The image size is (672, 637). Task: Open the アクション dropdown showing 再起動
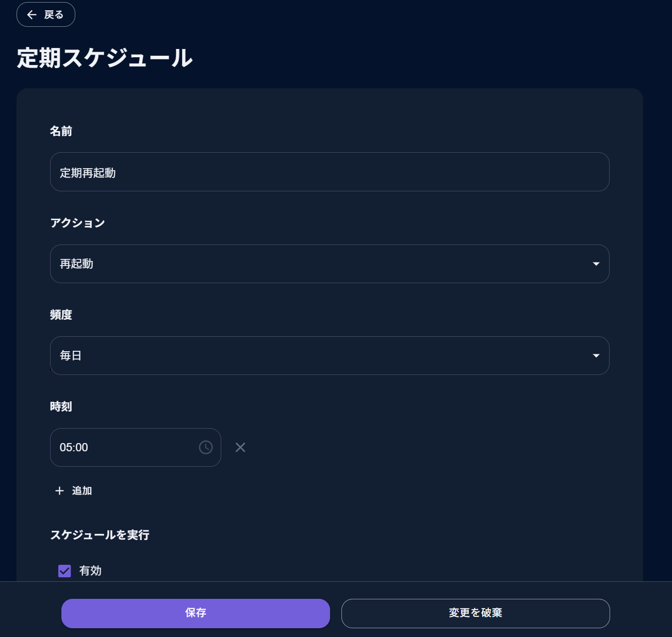[x=330, y=264]
